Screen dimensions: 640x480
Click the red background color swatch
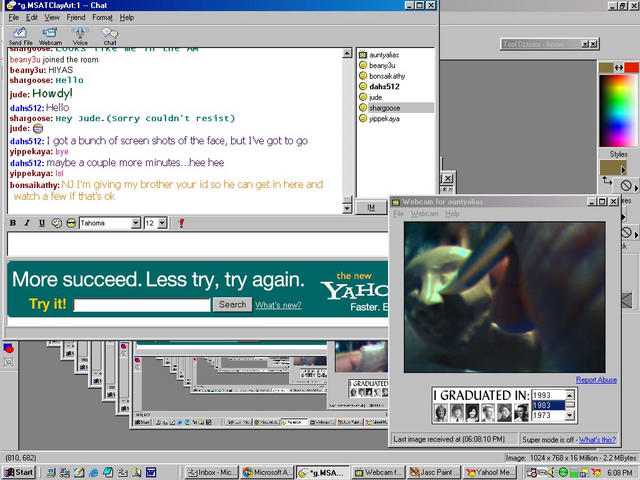point(631,68)
